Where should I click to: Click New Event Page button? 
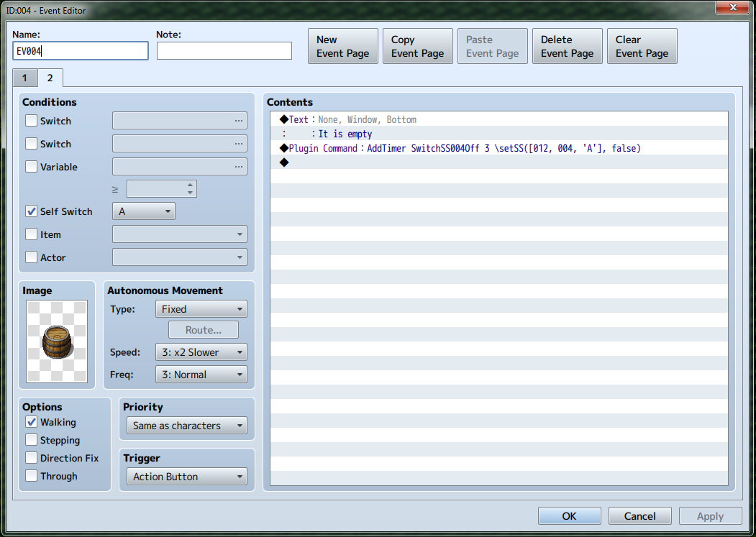tap(343, 46)
